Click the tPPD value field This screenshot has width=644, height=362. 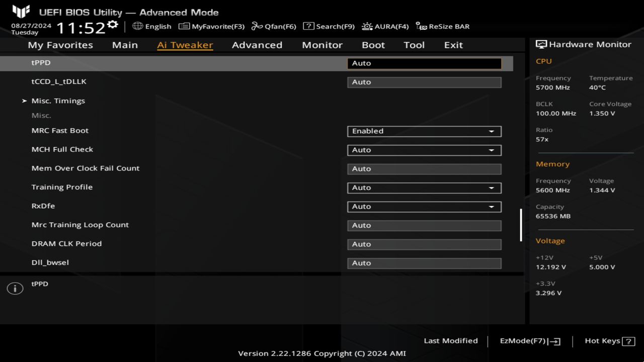(x=424, y=63)
